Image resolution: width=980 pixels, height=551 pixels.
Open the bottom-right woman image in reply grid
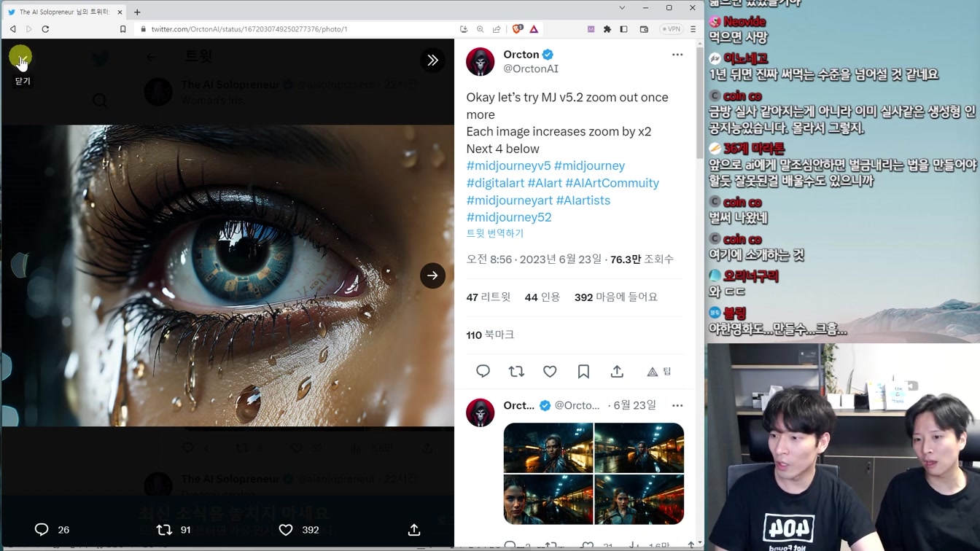[x=639, y=499]
